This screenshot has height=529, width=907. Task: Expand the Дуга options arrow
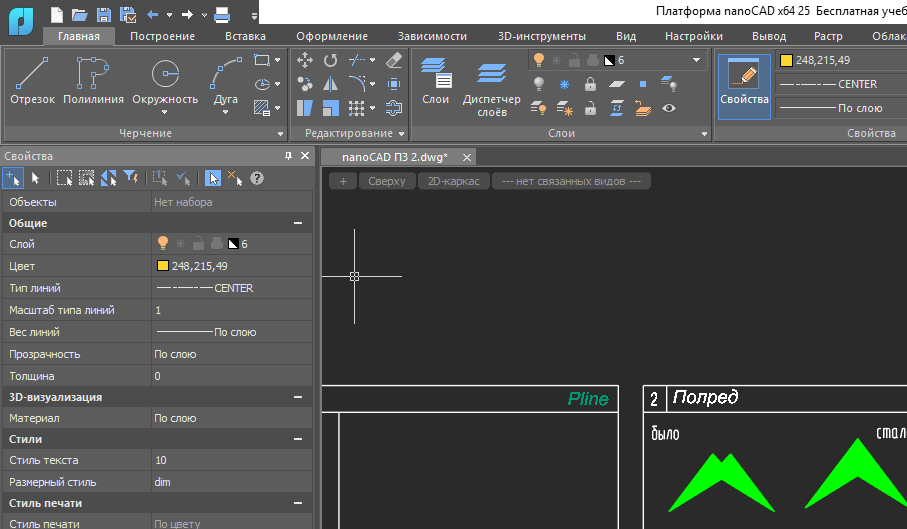tap(226, 113)
